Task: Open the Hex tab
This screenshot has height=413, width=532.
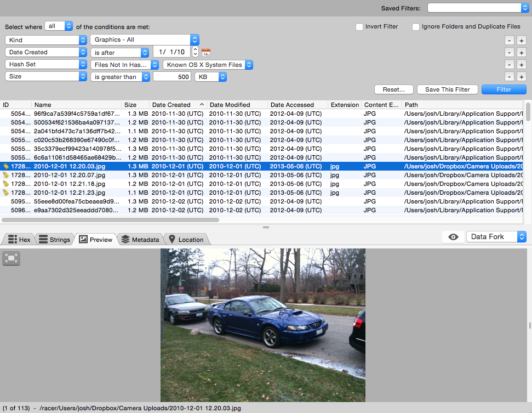Action: pyautogui.click(x=19, y=239)
